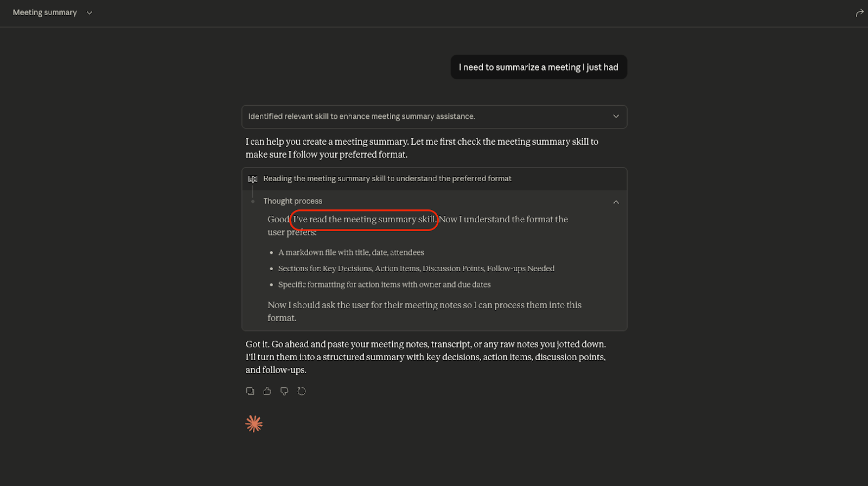Give thumbs down feedback

point(284,391)
